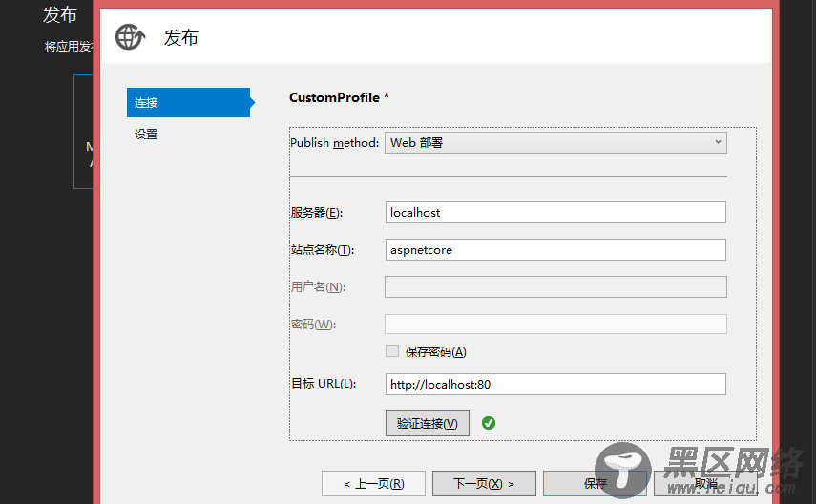The image size is (816, 504).
Task: Proceed with 下一页(X) button
Action: (x=484, y=484)
